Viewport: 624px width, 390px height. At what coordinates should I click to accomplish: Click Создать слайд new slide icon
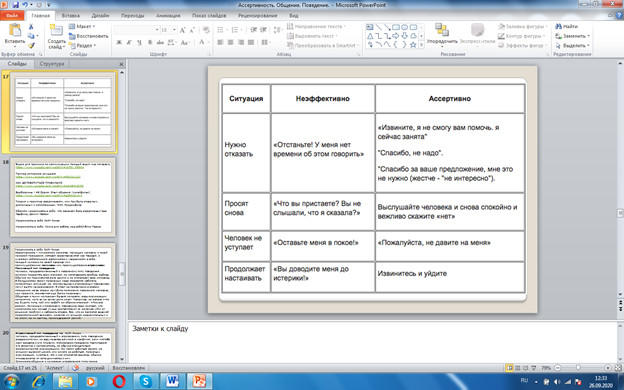pyautogui.click(x=56, y=31)
